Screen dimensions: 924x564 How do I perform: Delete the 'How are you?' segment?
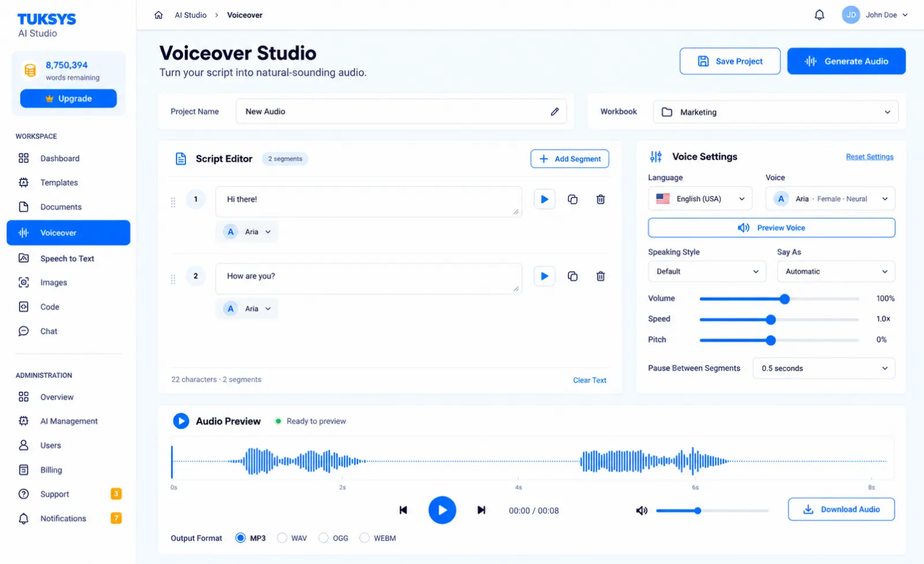pyautogui.click(x=601, y=276)
